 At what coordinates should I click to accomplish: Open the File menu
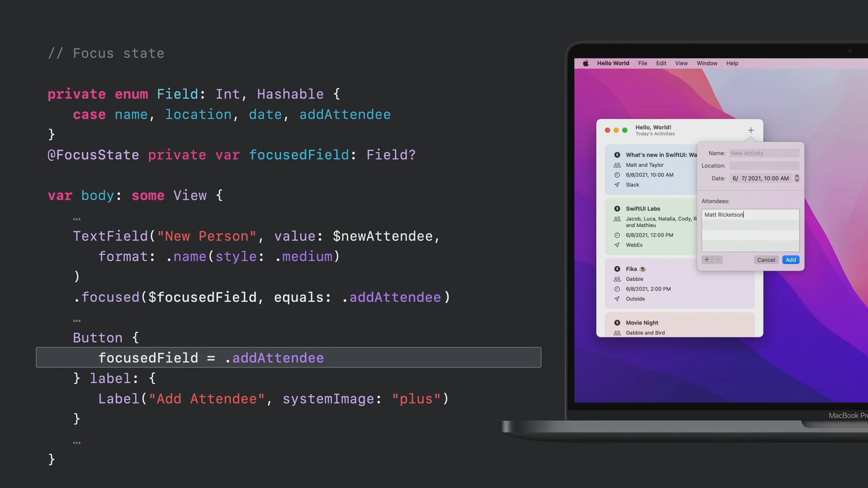pyautogui.click(x=642, y=63)
